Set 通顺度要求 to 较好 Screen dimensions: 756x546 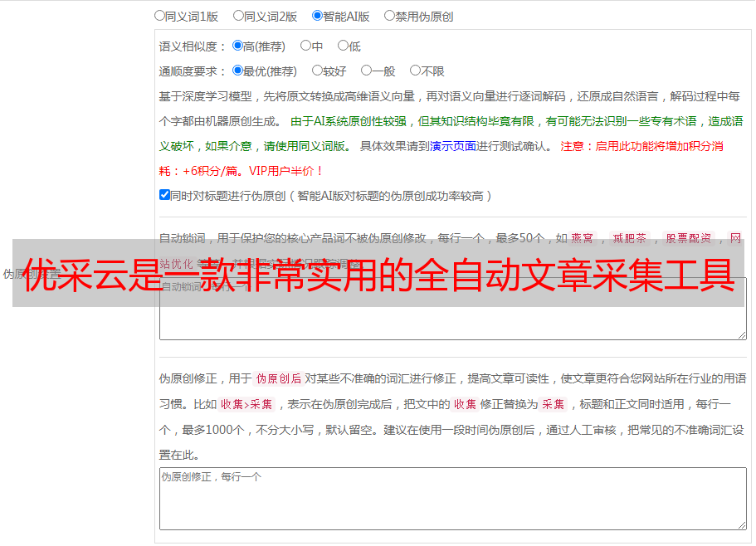(x=317, y=71)
